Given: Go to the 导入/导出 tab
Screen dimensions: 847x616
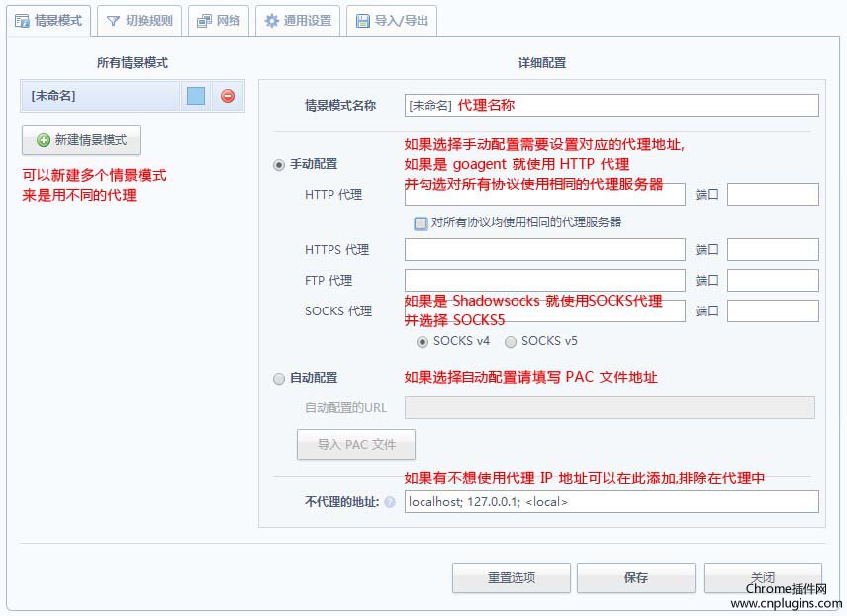Looking at the screenshot, I should point(391,20).
